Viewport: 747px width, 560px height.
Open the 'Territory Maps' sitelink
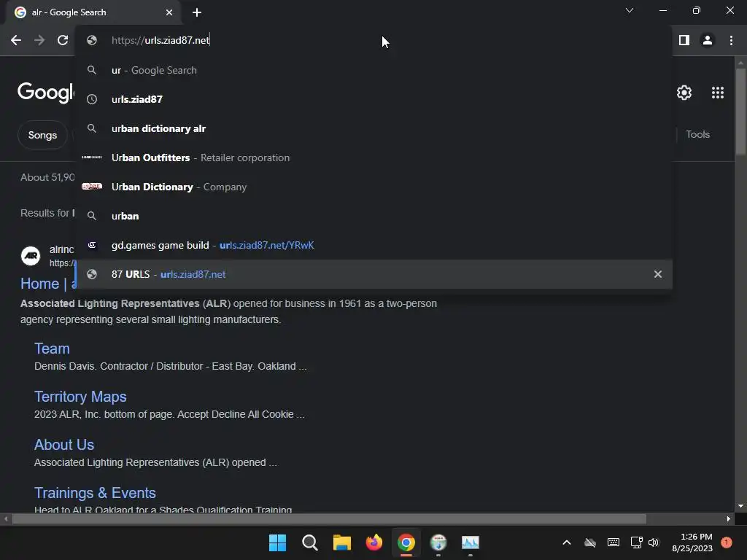tap(80, 397)
